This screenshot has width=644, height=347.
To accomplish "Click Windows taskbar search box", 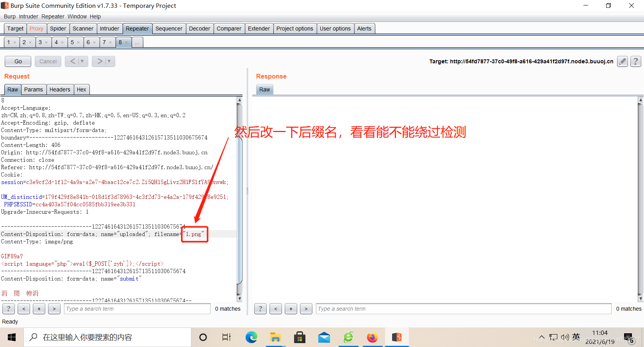I will click(x=107, y=337).
